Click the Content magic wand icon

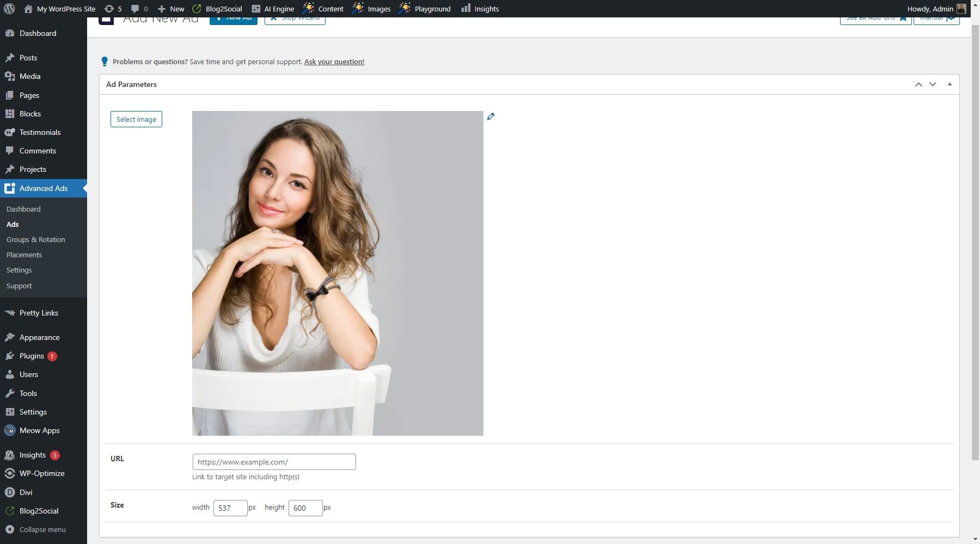tap(308, 9)
